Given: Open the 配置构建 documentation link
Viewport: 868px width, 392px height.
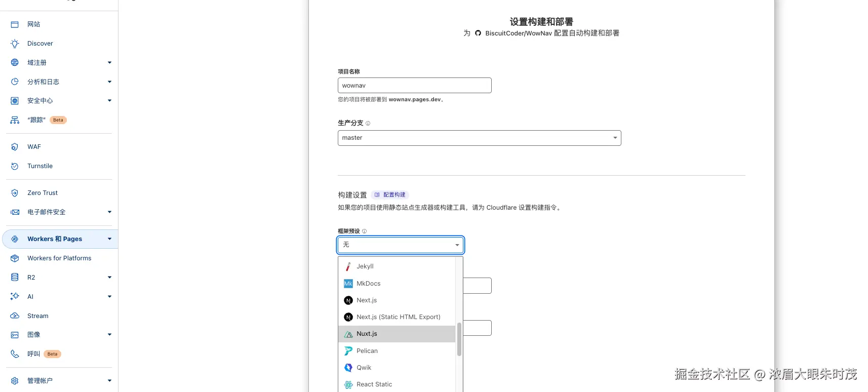Looking at the screenshot, I should click(390, 195).
